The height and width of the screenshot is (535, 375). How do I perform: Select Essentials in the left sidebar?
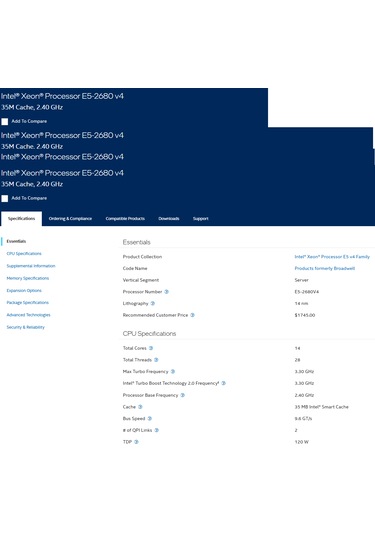pos(16,241)
